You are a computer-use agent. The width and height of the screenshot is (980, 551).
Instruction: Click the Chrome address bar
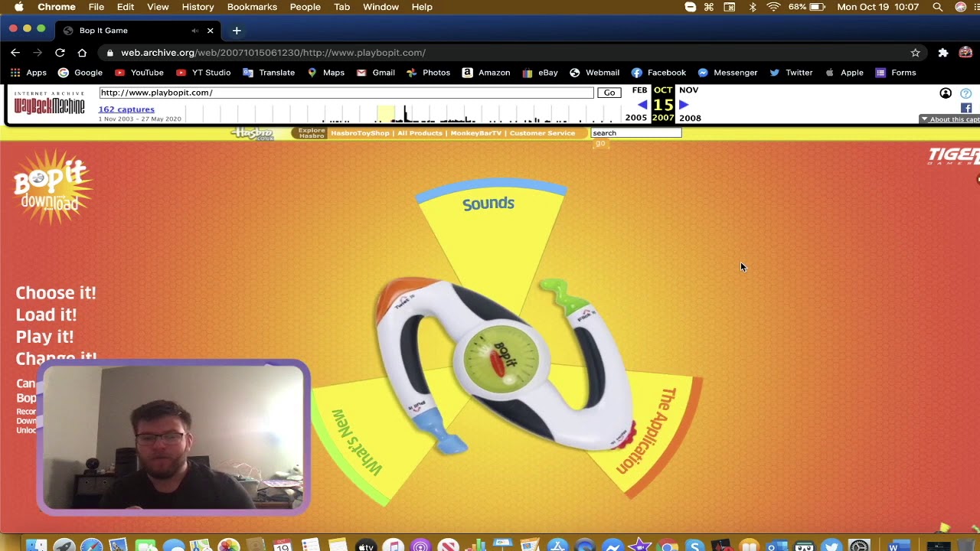coord(505,53)
